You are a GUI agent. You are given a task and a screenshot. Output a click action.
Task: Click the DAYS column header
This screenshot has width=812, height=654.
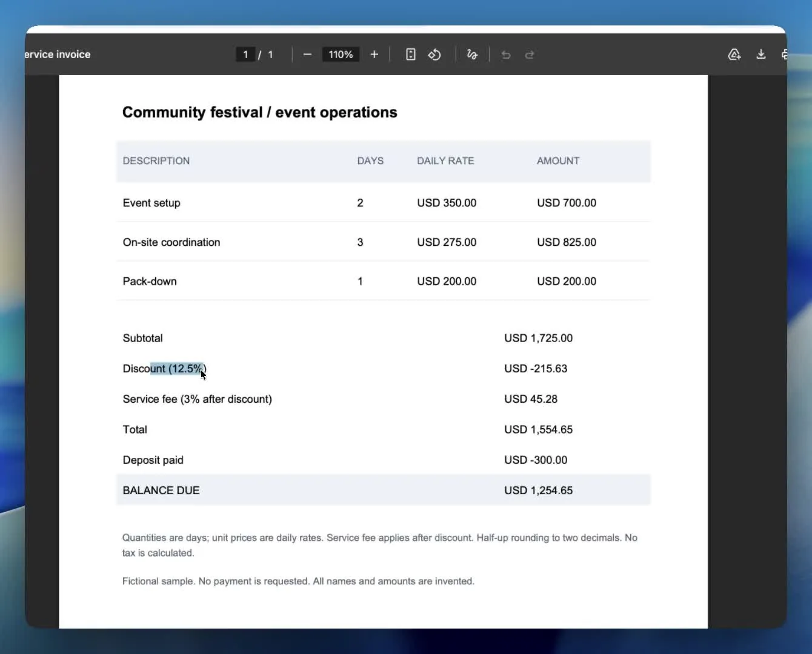coord(370,161)
